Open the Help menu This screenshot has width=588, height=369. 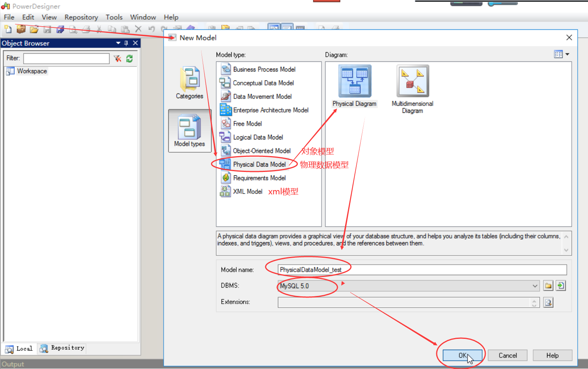click(171, 17)
